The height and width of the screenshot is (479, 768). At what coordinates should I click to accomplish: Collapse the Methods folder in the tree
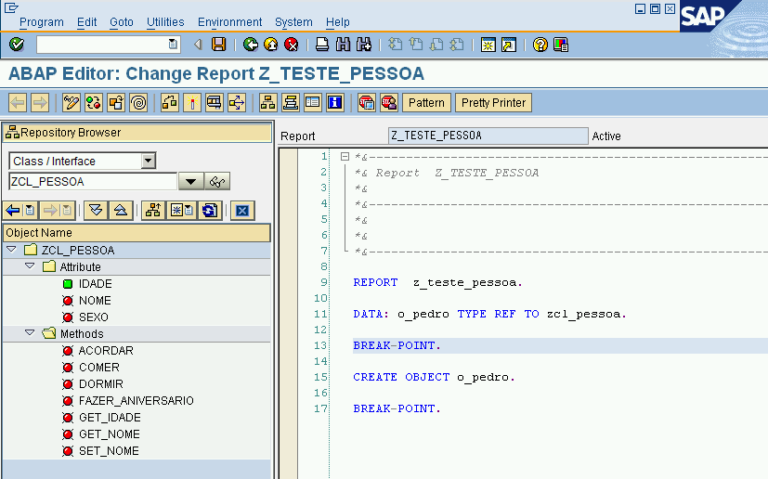tap(30, 333)
